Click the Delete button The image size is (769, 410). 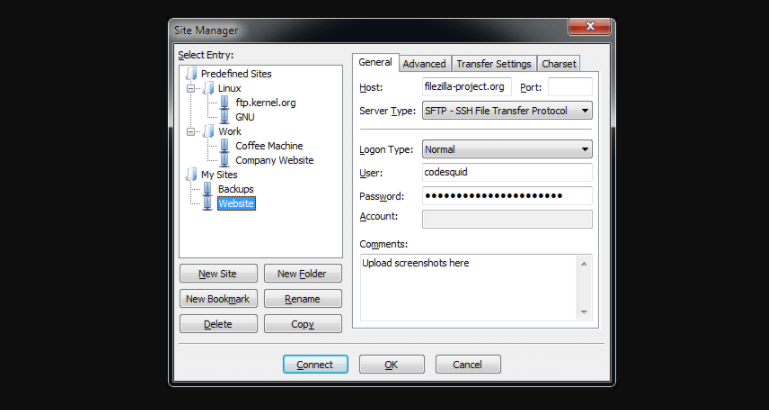click(x=218, y=324)
